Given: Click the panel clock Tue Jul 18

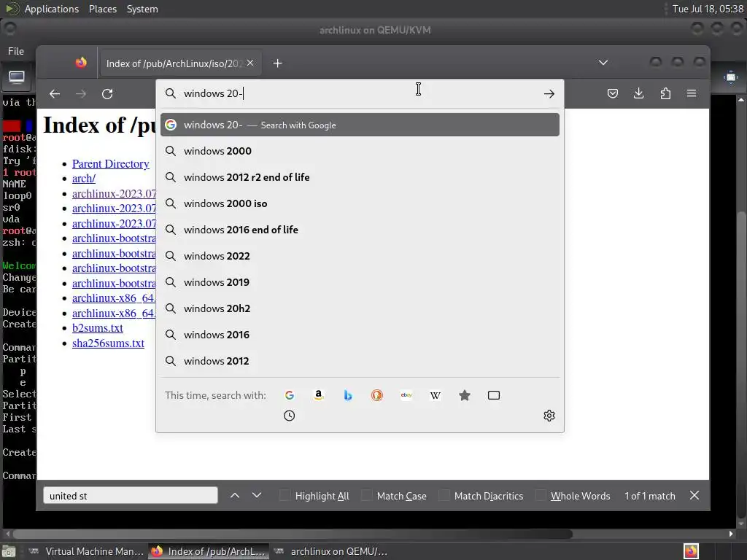Looking at the screenshot, I should click(x=708, y=9).
